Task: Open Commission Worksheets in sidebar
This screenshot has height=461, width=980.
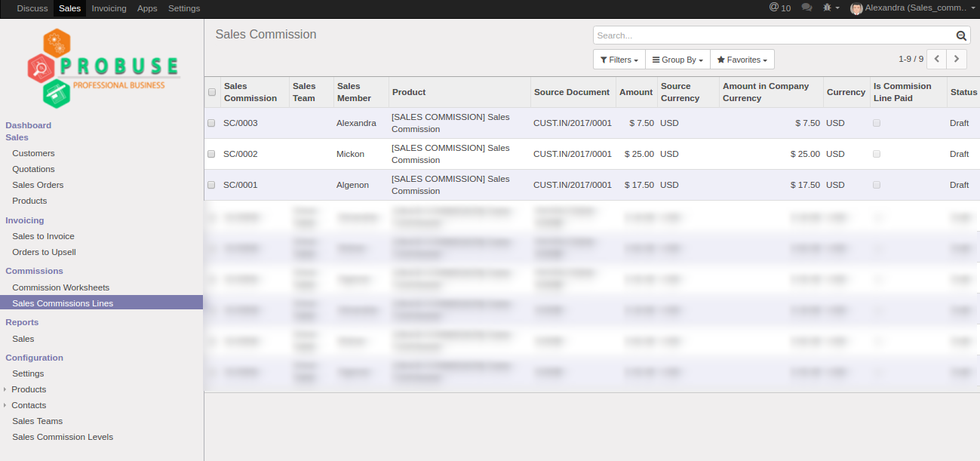Action: coord(60,287)
